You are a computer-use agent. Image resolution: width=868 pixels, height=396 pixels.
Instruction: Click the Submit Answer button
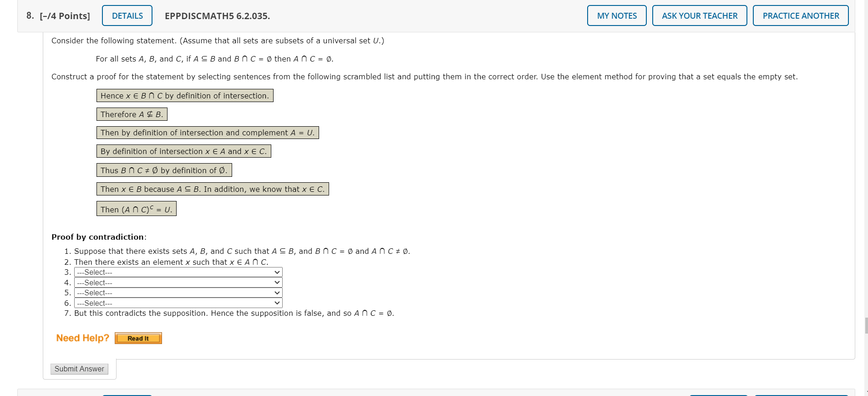(79, 369)
